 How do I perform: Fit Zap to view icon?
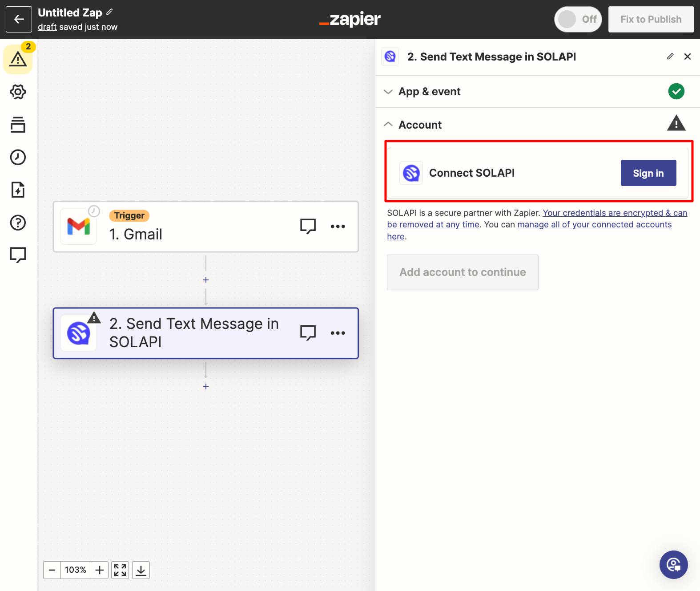[x=120, y=570]
